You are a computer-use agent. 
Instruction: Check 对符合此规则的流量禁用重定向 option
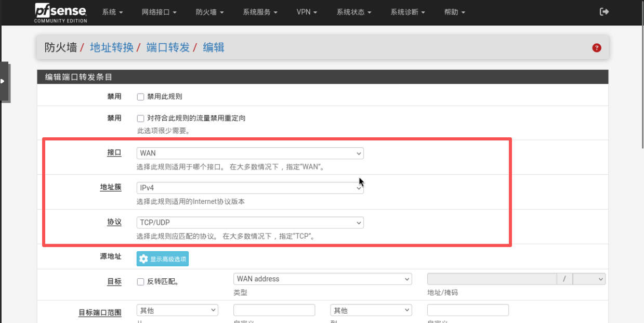[140, 119]
